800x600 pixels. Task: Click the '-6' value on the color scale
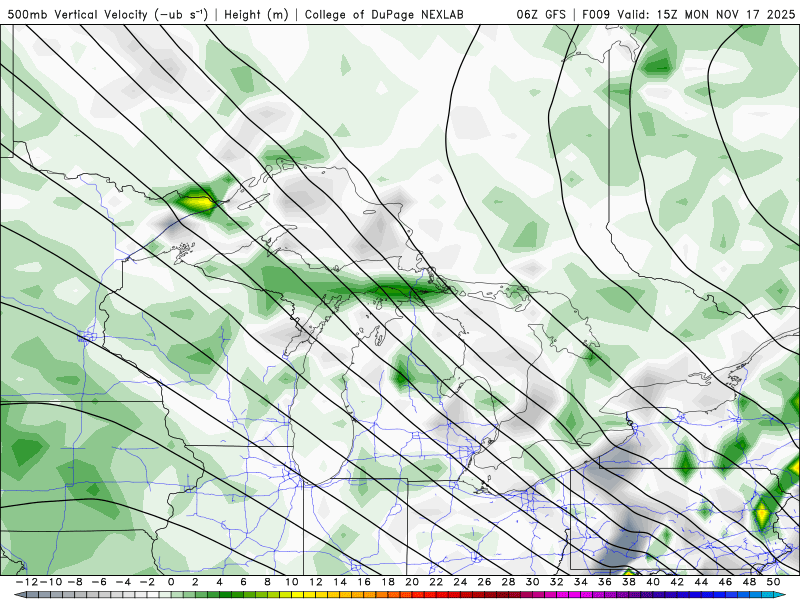tap(99, 582)
